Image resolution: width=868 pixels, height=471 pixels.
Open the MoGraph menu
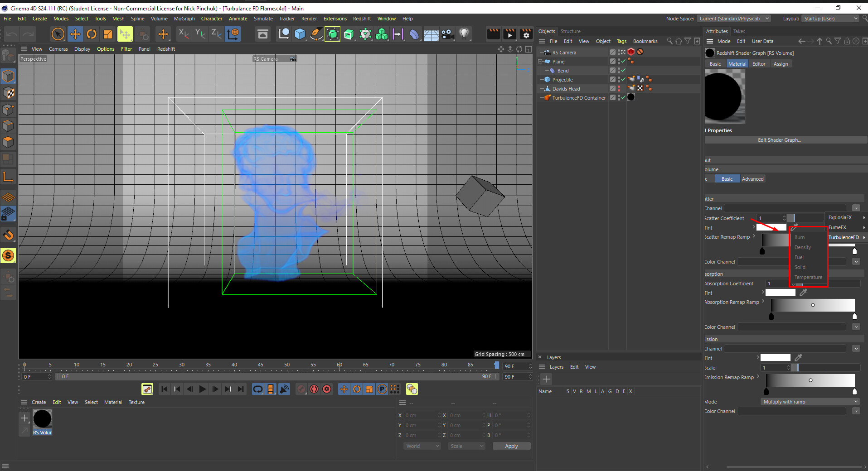(184, 19)
